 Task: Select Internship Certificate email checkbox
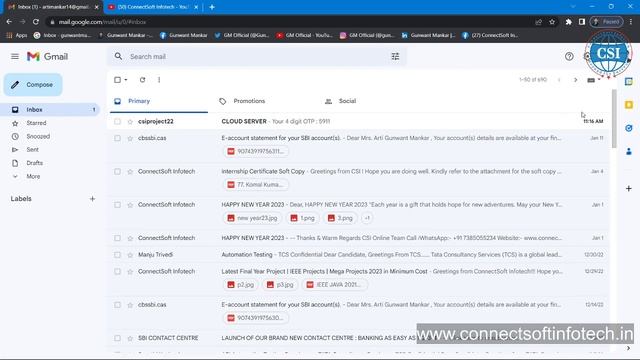pos(118,172)
